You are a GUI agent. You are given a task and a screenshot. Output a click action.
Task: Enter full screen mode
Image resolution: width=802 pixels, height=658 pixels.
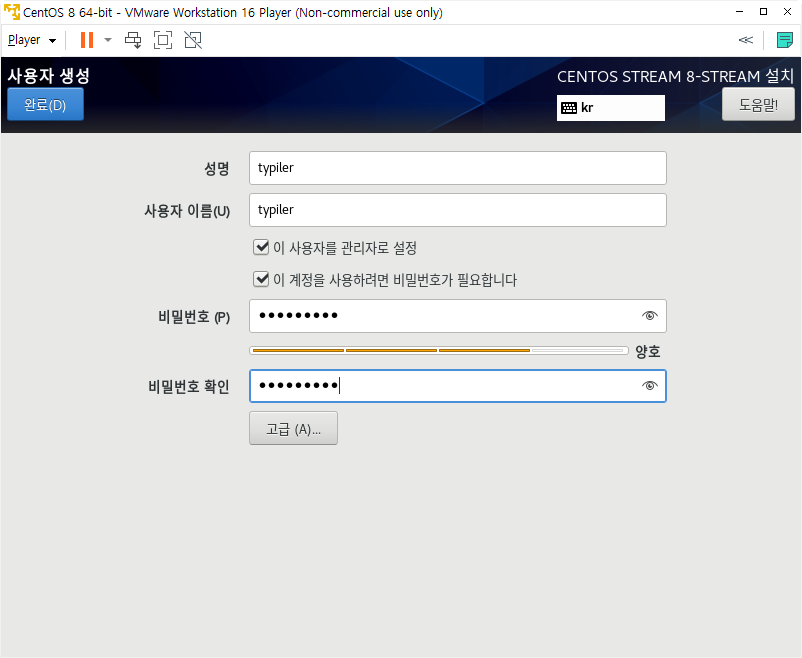pyautogui.click(x=163, y=40)
